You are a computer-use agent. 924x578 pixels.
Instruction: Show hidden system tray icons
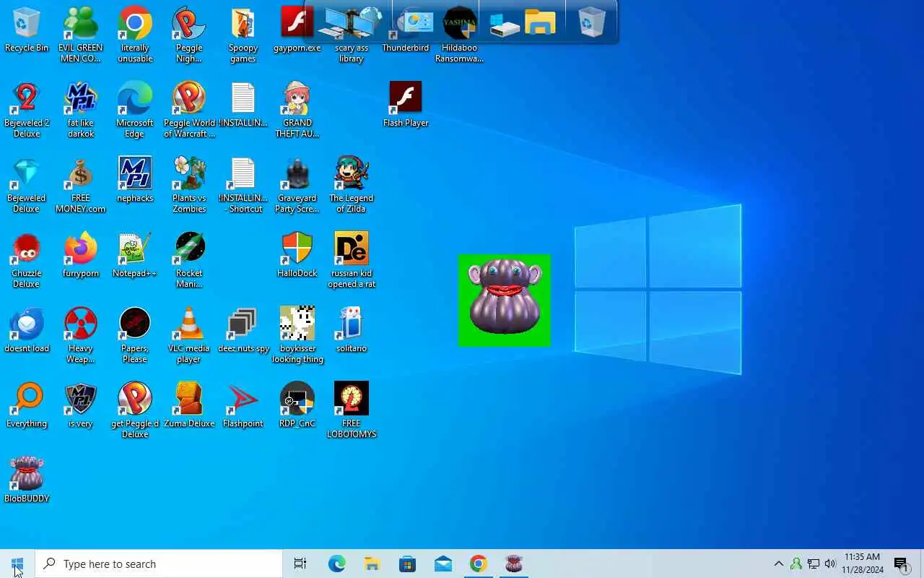pos(778,564)
